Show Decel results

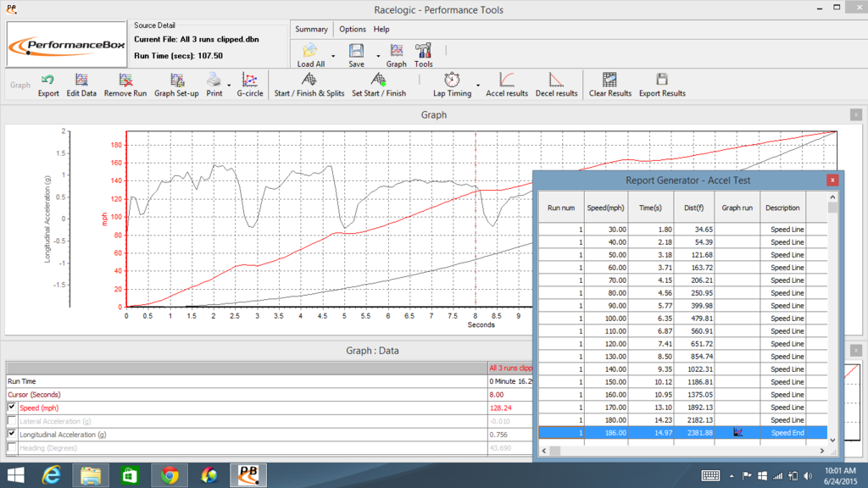pos(556,80)
